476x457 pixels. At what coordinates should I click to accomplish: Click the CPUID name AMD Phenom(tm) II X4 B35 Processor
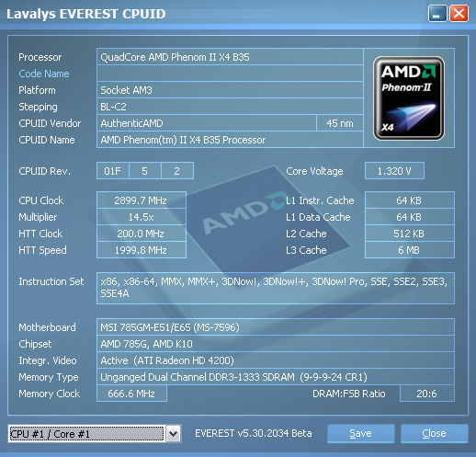(x=230, y=140)
